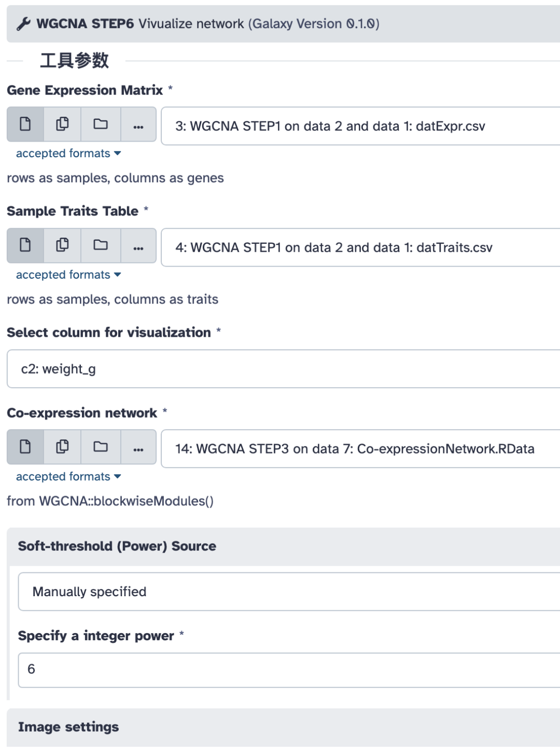Image resolution: width=560 pixels, height=755 pixels.
Task: Open the weight_g column selector
Action: (x=283, y=369)
